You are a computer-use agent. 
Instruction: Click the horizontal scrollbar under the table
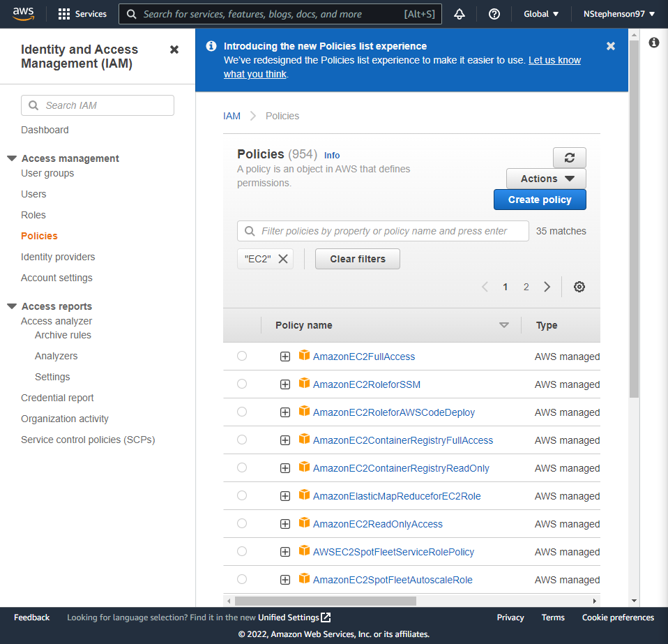(x=326, y=601)
